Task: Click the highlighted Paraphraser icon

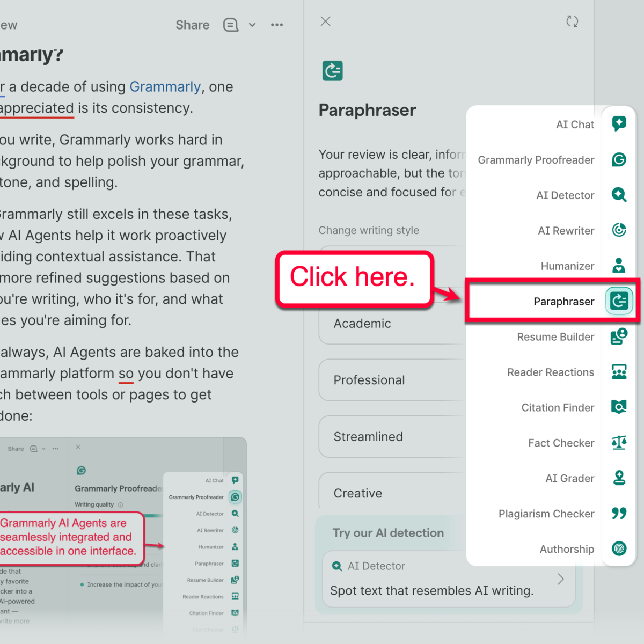Action: point(619,301)
